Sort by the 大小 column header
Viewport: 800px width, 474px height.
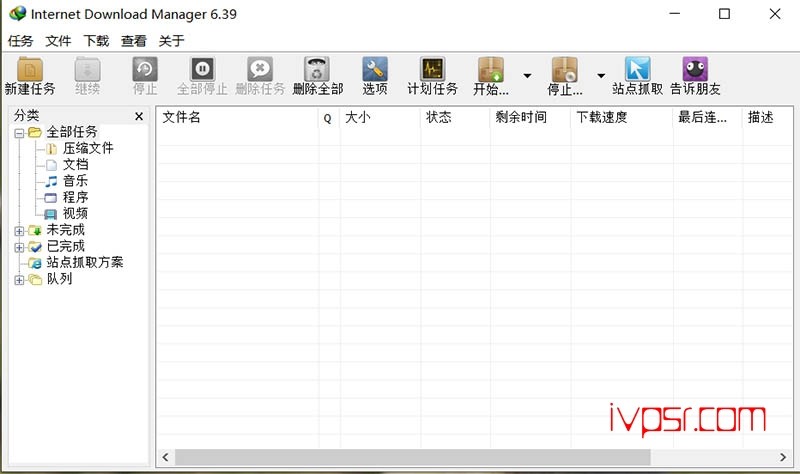380,117
